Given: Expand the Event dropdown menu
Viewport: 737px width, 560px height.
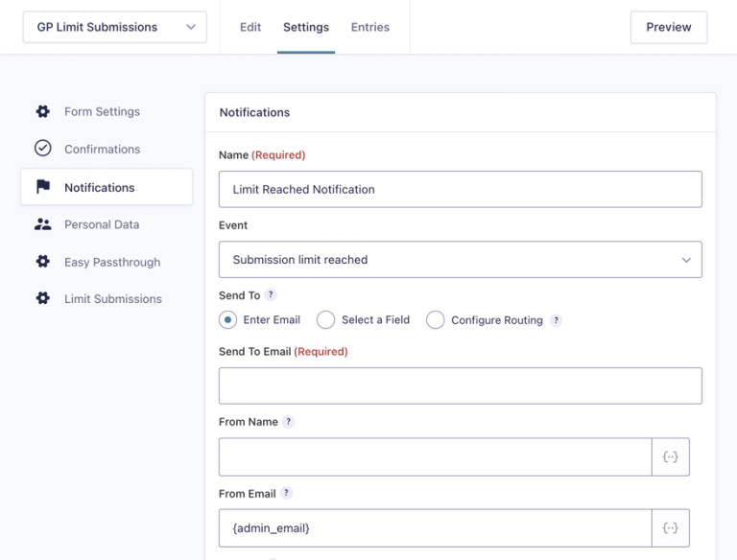Looking at the screenshot, I should pos(460,260).
